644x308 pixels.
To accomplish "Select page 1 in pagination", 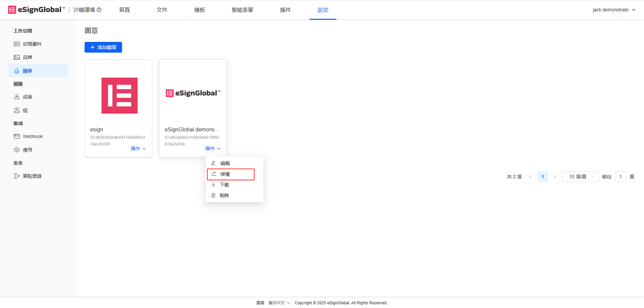I will 543,177.
